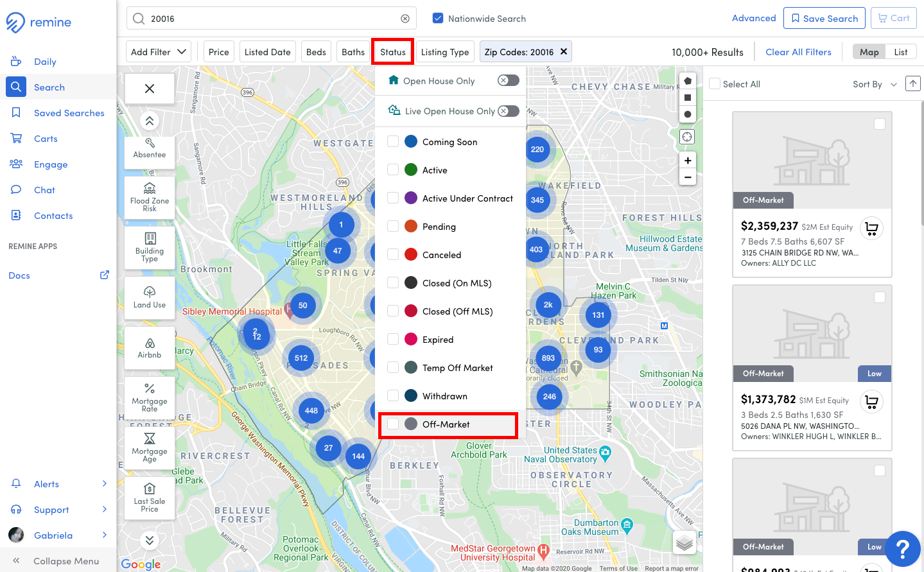
Task: Check the Active status box
Action: coord(393,169)
